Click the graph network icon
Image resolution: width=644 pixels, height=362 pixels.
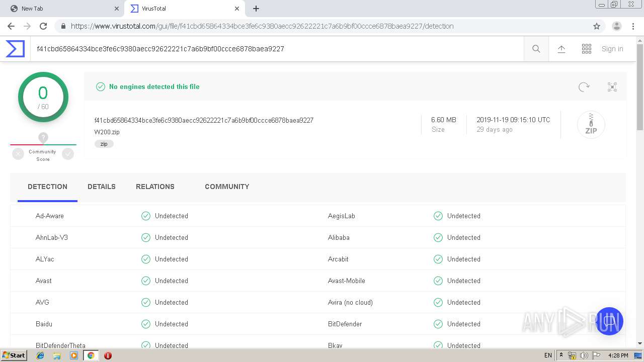point(612,87)
